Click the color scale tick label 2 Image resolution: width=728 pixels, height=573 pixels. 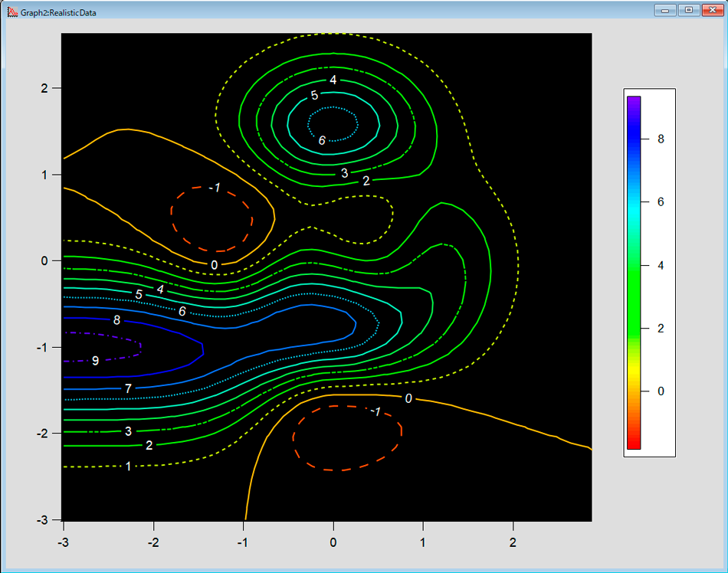[661, 329]
